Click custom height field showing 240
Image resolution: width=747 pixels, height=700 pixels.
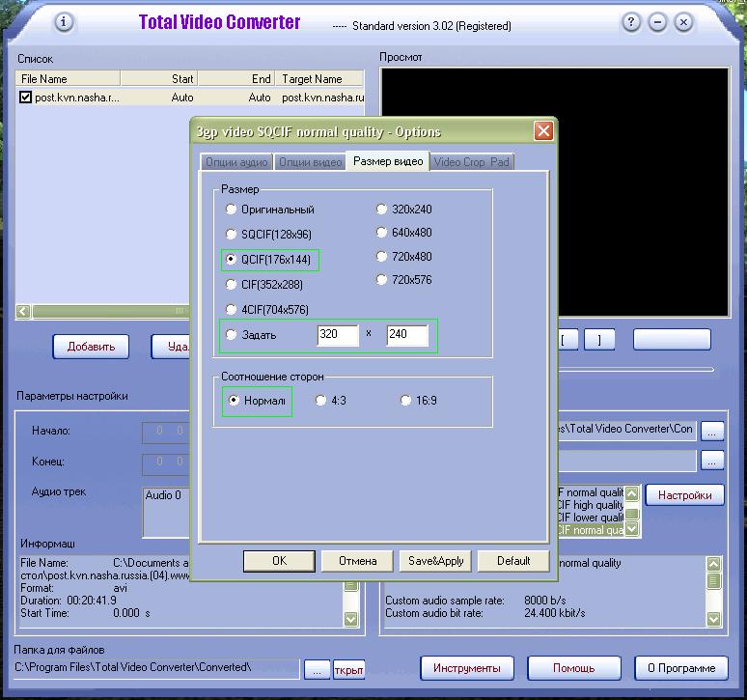pyautogui.click(x=407, y=335)
